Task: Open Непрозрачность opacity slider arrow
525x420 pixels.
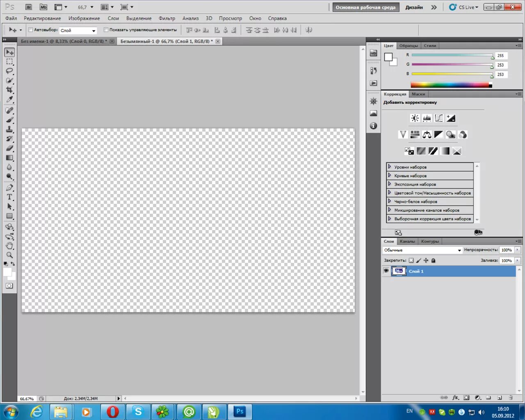Action: [x=518, y=250]
